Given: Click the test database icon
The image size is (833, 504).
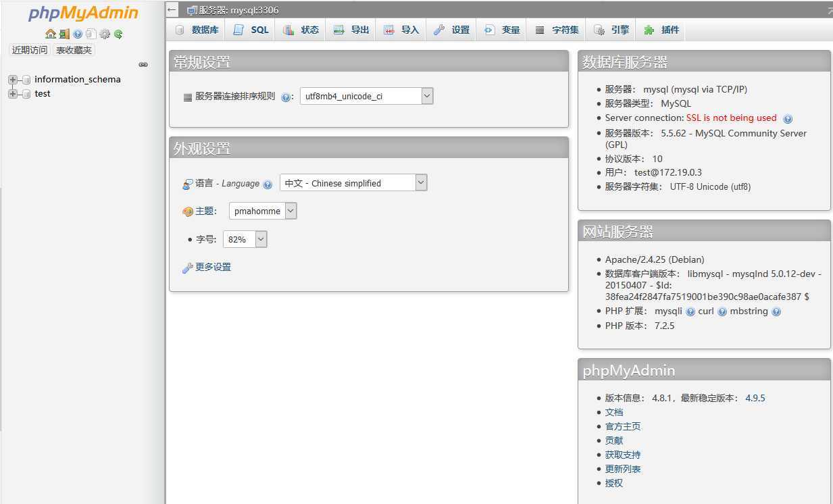Looking at the screenshot, I should [26, 94].
